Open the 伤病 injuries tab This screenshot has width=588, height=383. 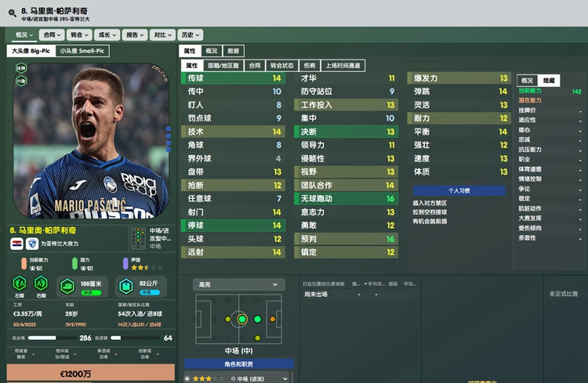click(x=310, y=66)
